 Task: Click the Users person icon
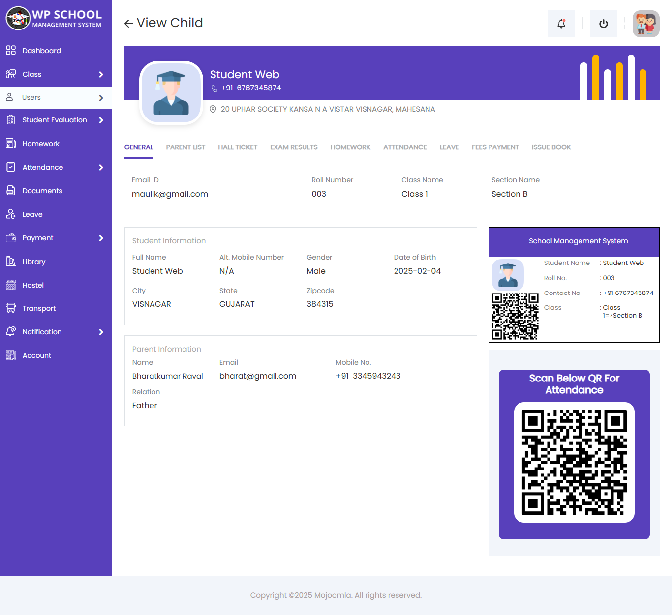pyautogui.click(x=9, y=97)
